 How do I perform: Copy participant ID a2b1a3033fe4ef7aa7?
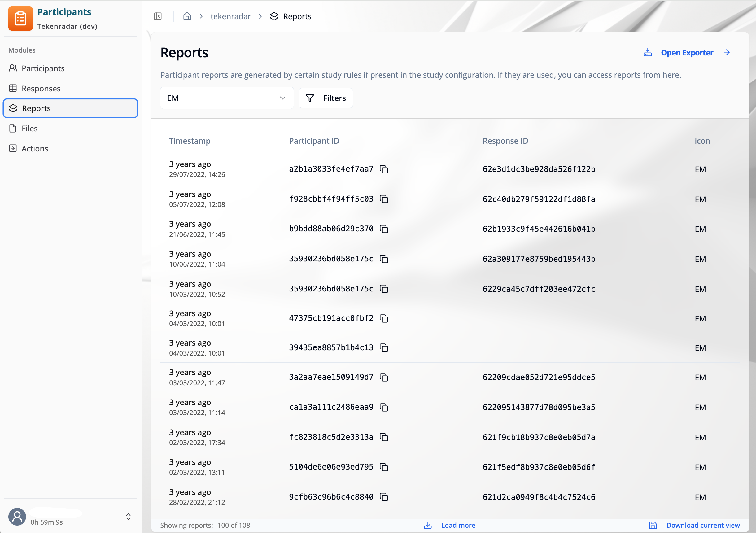[384, 169]
